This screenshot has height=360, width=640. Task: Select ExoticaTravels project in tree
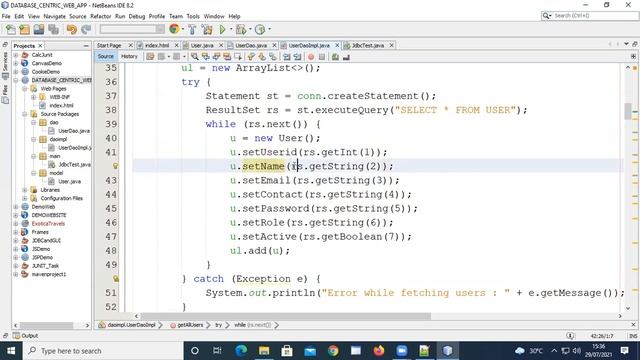point(48,224)
